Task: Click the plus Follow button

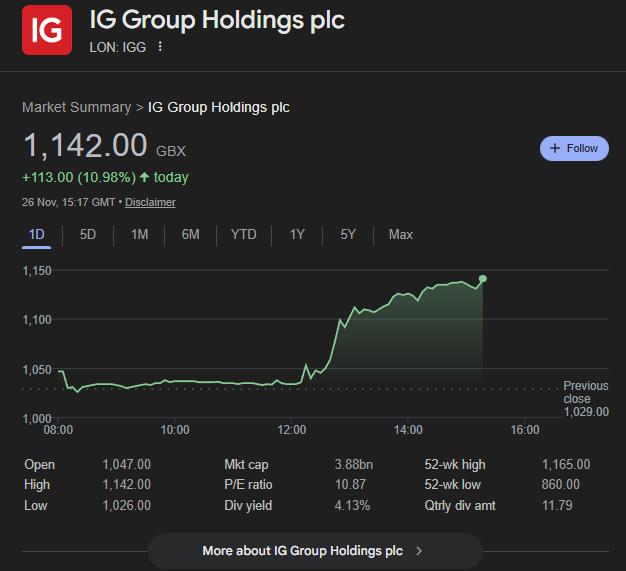Action: click(574, 148)
